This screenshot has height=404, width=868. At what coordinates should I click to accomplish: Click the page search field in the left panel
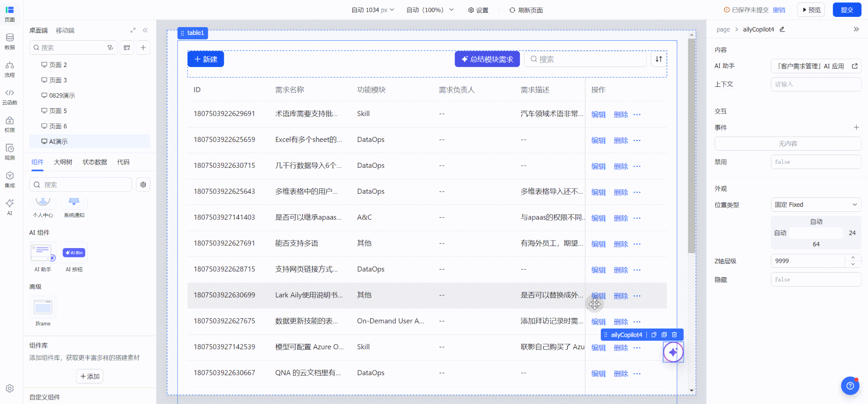coord(73,48)
